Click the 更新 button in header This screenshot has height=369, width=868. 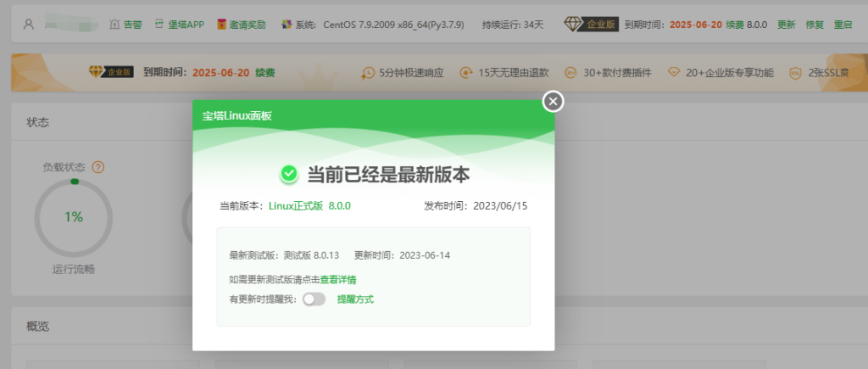pos(786,25)
